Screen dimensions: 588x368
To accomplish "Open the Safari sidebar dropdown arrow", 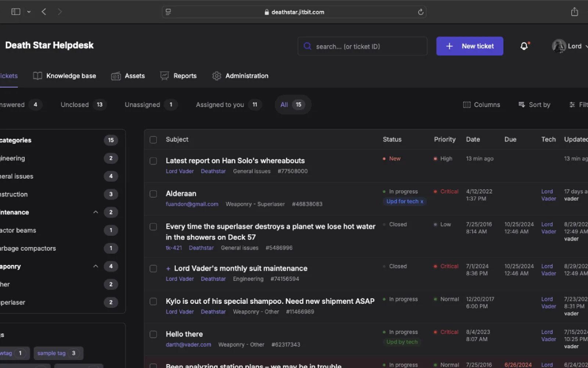I will tap(29, 12).
